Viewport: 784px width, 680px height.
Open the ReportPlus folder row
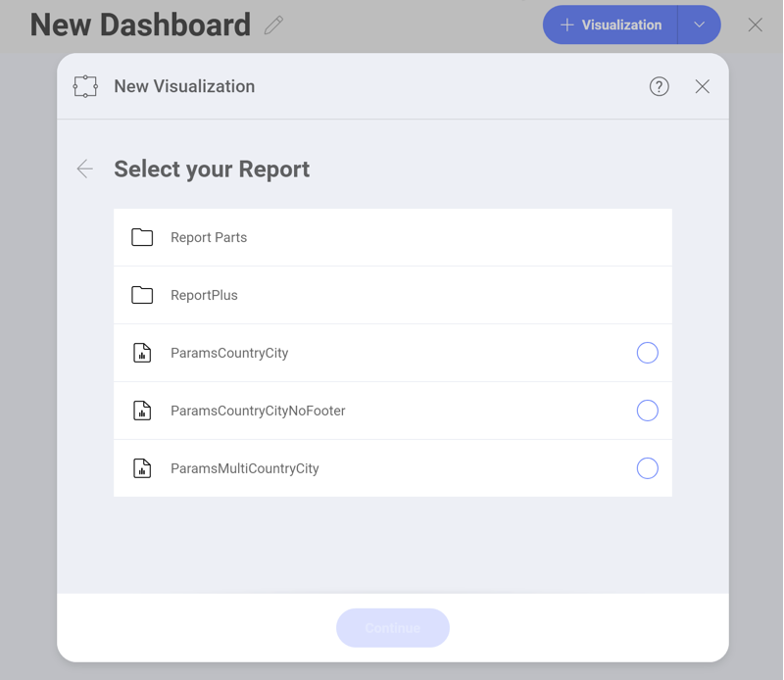pyautogui.click(x=392, y=294)
